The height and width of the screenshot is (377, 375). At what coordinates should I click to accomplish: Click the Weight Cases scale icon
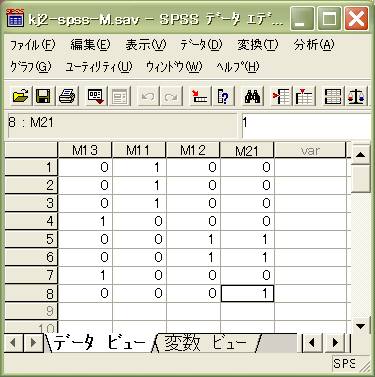click(356, 96)
